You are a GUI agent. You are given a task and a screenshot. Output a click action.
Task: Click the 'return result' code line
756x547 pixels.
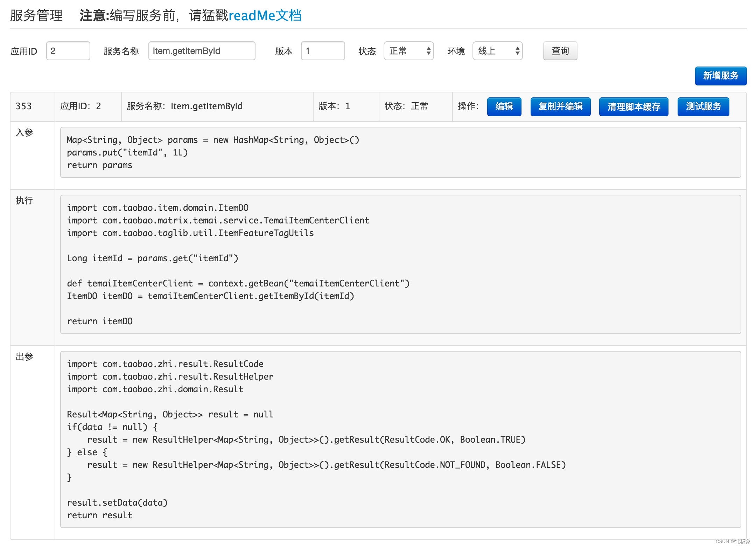(x=100, y=515)
